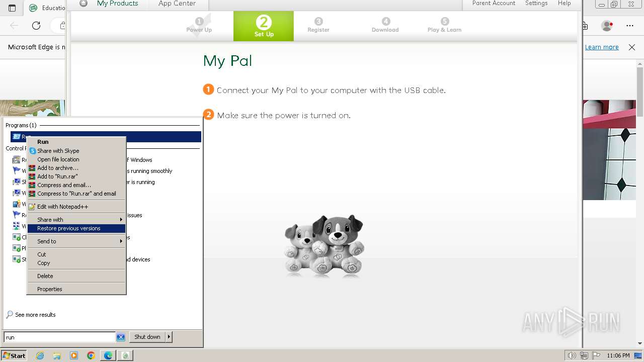The image size is (644, 362).
Task: Switch to LeapFrog Connect on taskbar
Action: (125, 355)
